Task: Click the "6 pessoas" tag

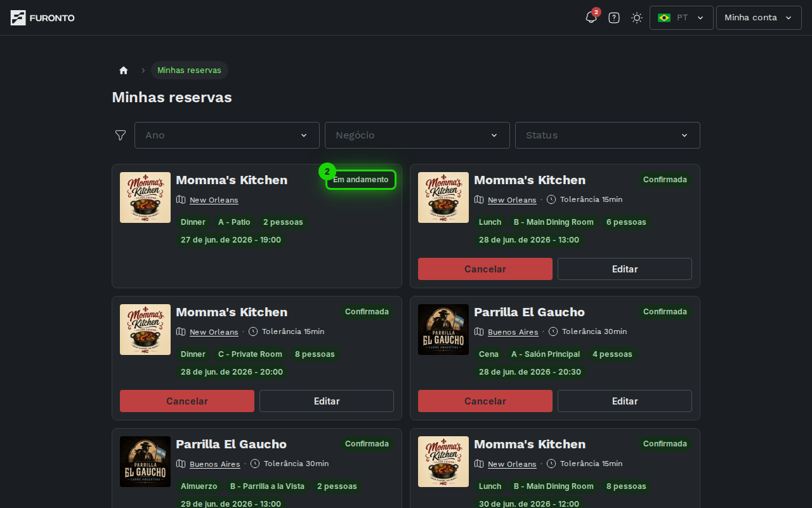Action: (x=626, y=222)
